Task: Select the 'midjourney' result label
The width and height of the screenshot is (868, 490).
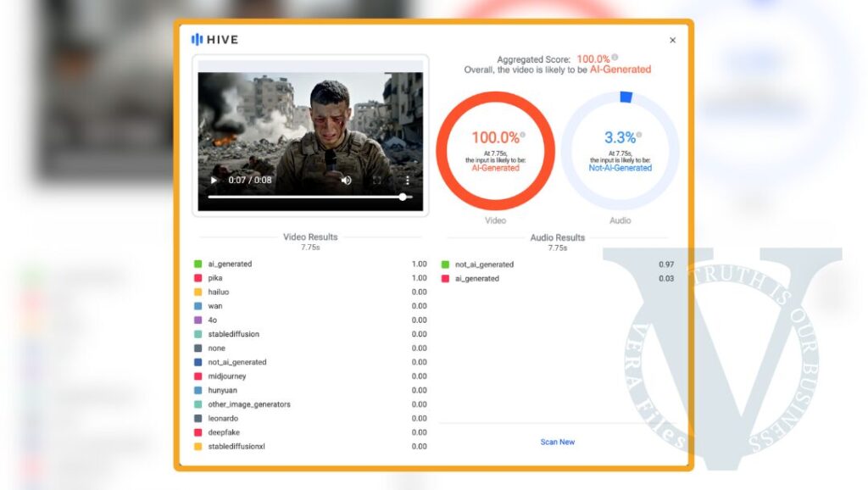Action: pos(227,376)
